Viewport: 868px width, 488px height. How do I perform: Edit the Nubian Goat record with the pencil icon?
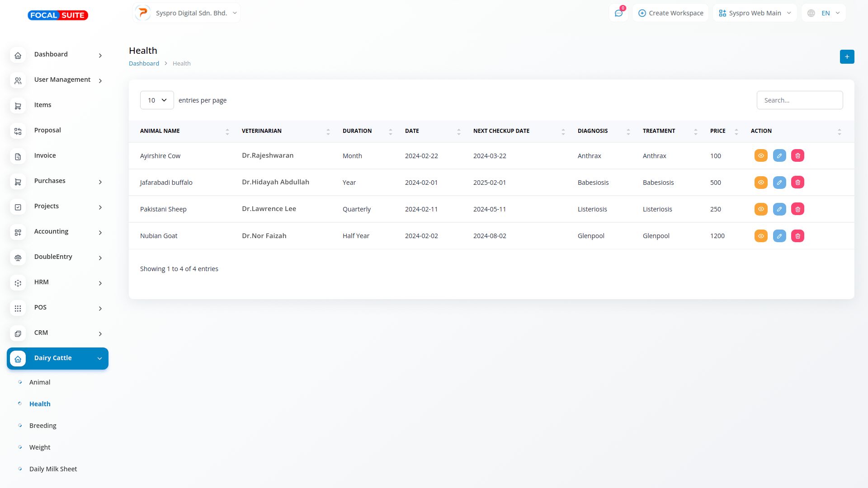pyautogui.click(x=779, y=236)
